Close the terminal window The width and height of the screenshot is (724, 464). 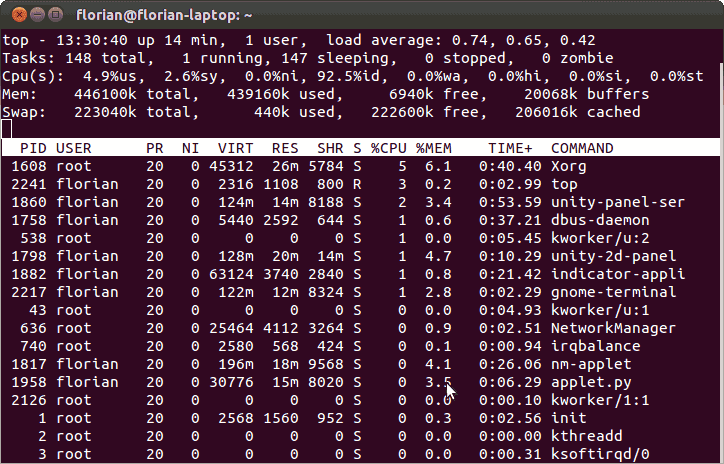[x=19, y=15]
